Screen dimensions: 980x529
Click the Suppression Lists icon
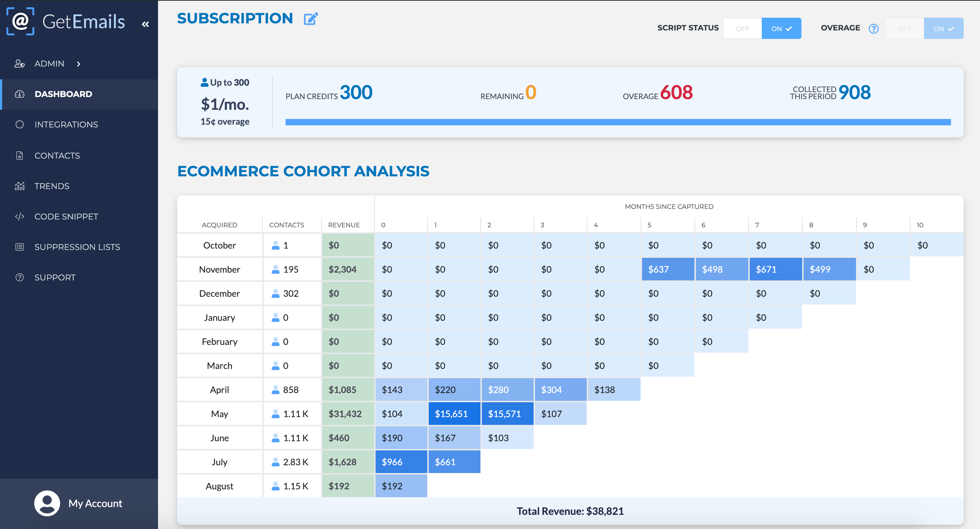(19, 247)
